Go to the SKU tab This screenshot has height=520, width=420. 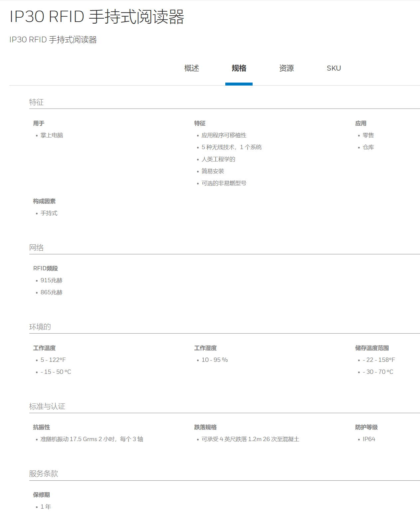pyautogui.click(x=333, y=68)
